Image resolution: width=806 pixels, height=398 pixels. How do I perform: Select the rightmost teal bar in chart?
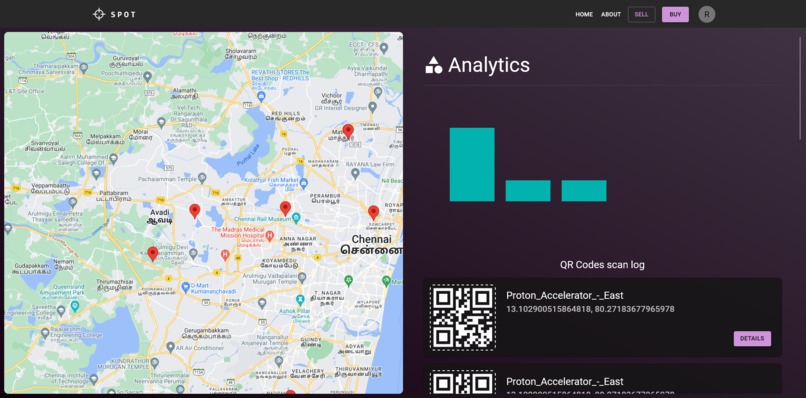tap(584, 191)
